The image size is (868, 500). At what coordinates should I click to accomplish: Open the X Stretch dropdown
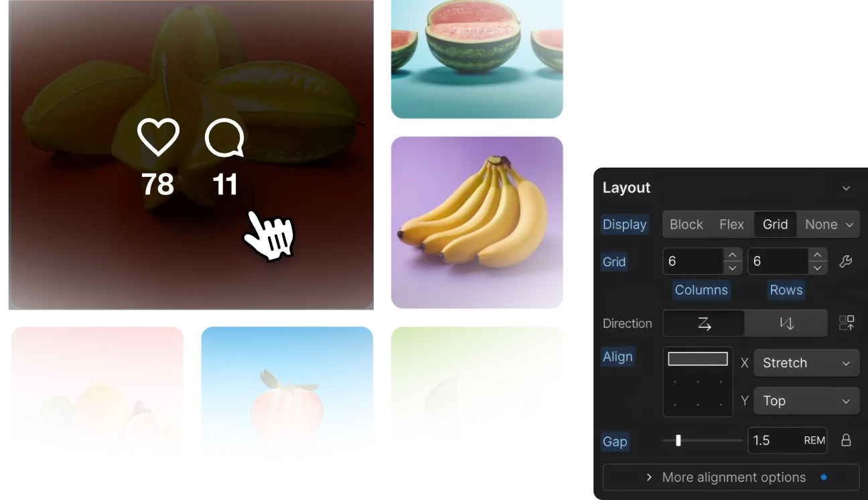point(806,363)
